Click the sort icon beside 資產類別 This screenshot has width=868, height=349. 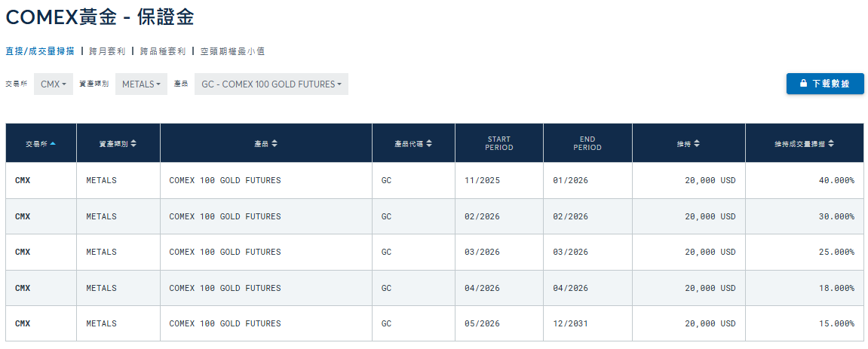click(133, 143)
